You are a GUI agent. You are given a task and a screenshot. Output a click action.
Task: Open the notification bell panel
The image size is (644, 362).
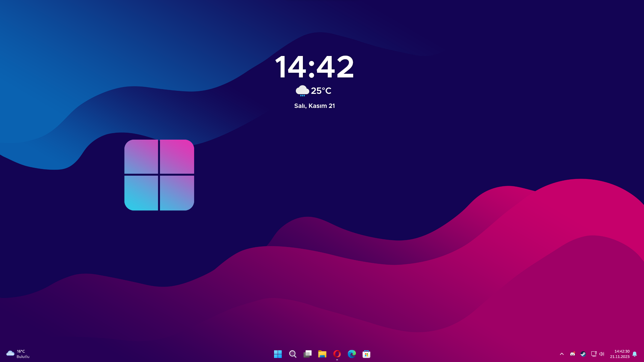[635, 354]
